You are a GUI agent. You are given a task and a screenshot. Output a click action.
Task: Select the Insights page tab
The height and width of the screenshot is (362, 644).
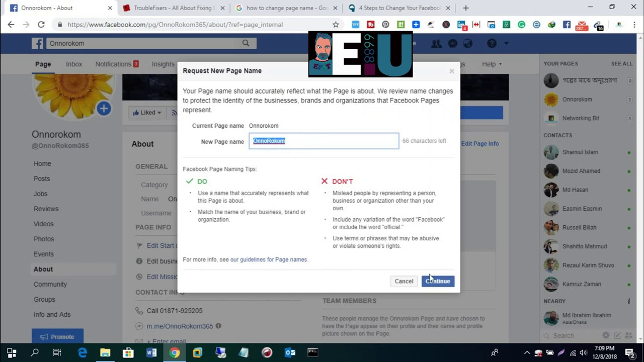click(x=163, y=64)
